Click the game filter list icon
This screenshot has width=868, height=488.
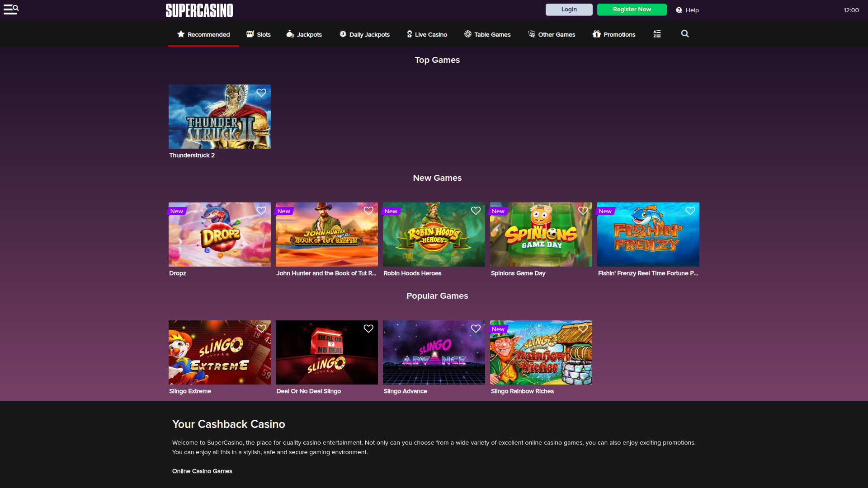pyautogui.click(x=657, y=33)
